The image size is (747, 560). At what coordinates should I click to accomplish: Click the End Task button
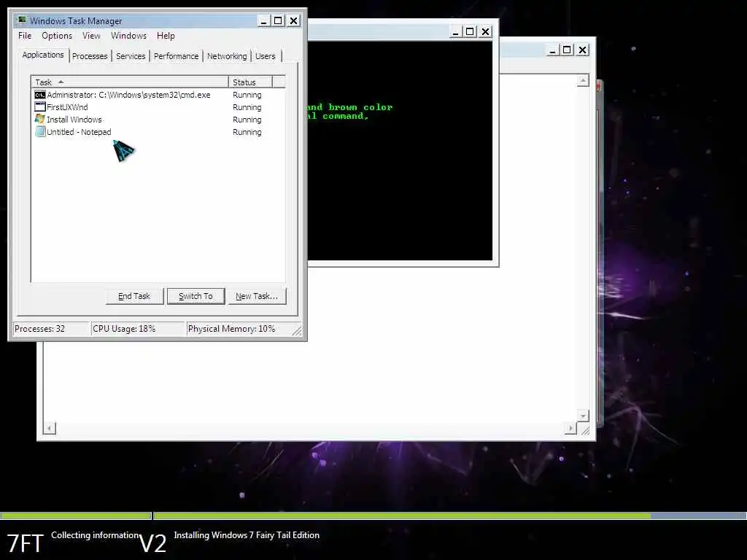(134, 296)
